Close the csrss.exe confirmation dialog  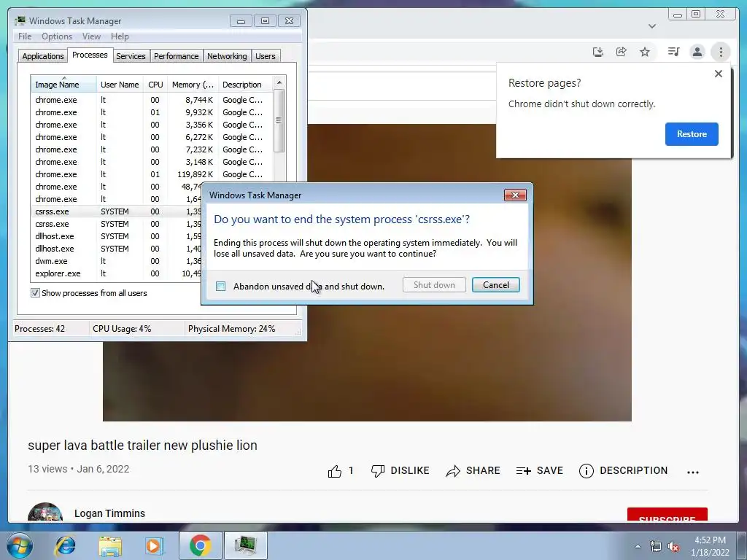coord(515,195)
